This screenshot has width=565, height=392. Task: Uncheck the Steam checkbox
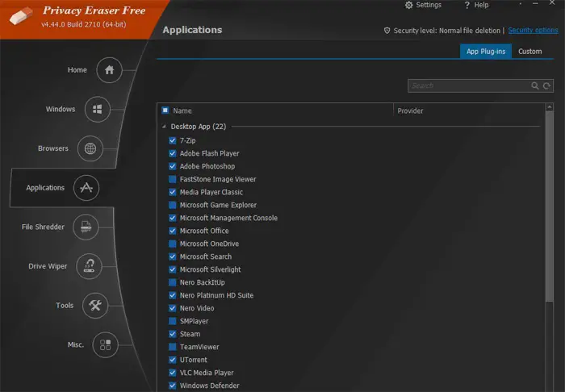173,334
